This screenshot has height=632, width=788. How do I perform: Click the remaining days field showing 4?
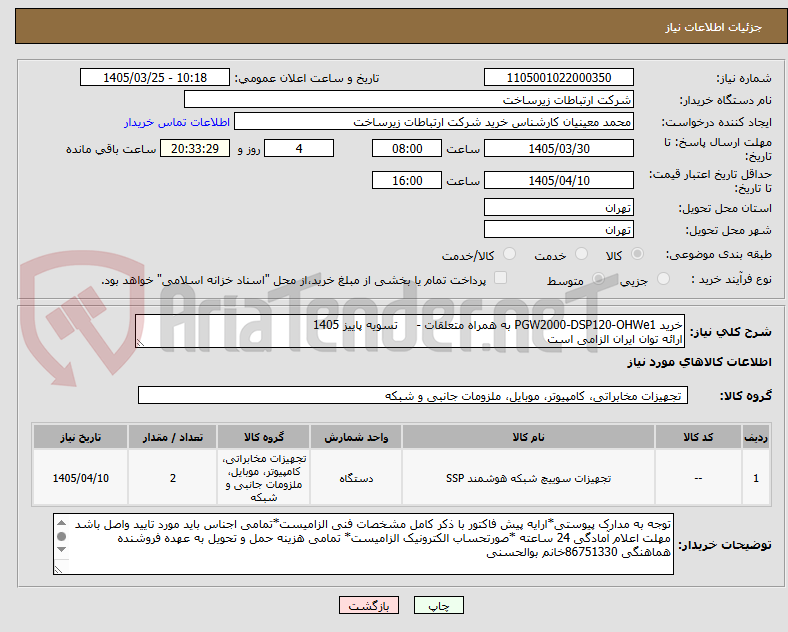(x=299, y=149)
